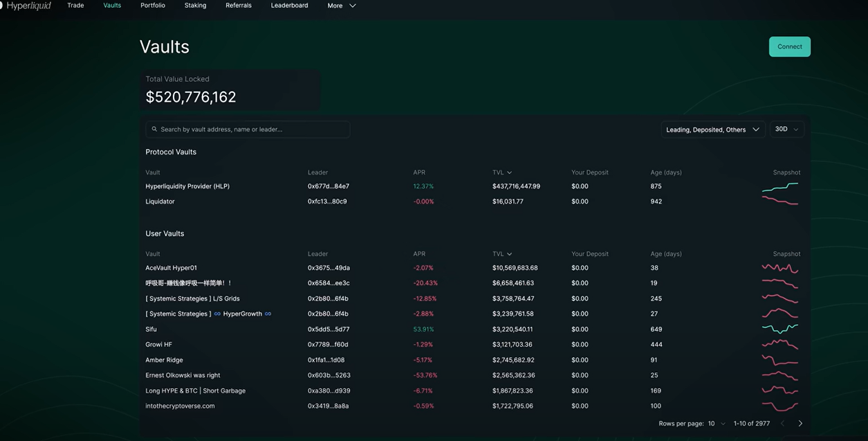Open Sifu vault
Image resolution: width=868 pixels, height=441 pixels.
(151, 330)
